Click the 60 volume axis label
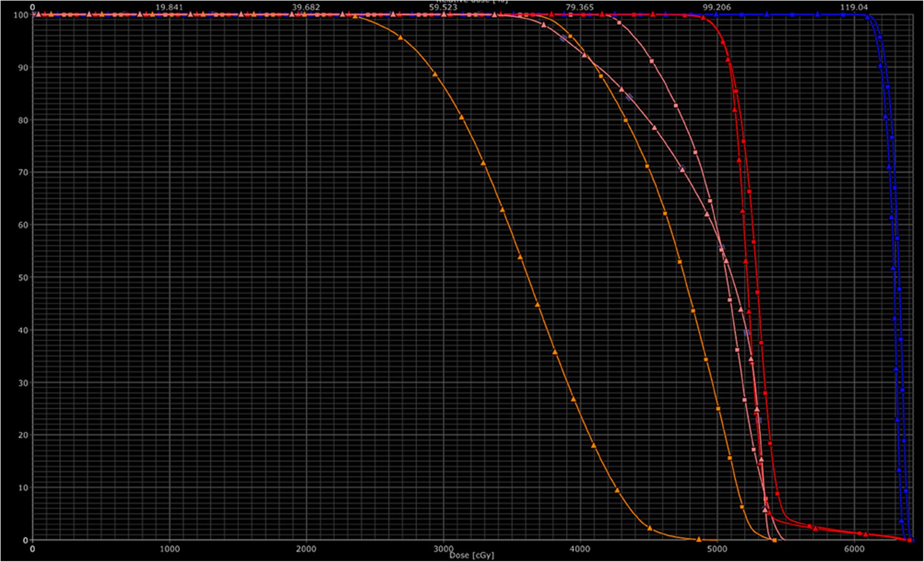924x562 pixels. pyautogui.click(x=23, y=225)
